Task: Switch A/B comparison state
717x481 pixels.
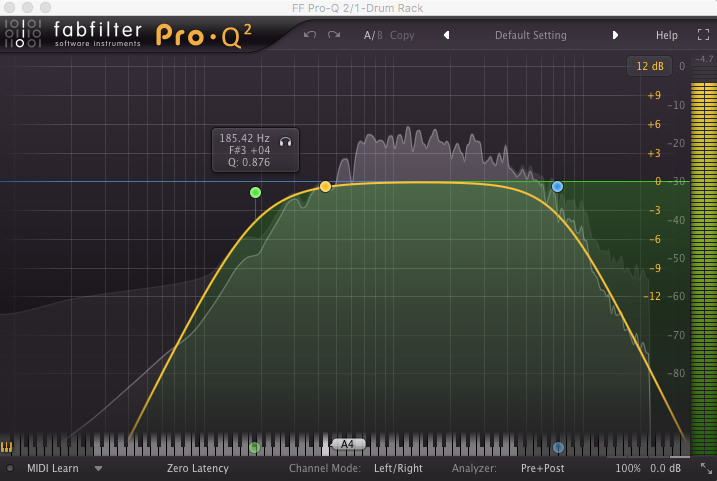Action: tap(373, 35)
